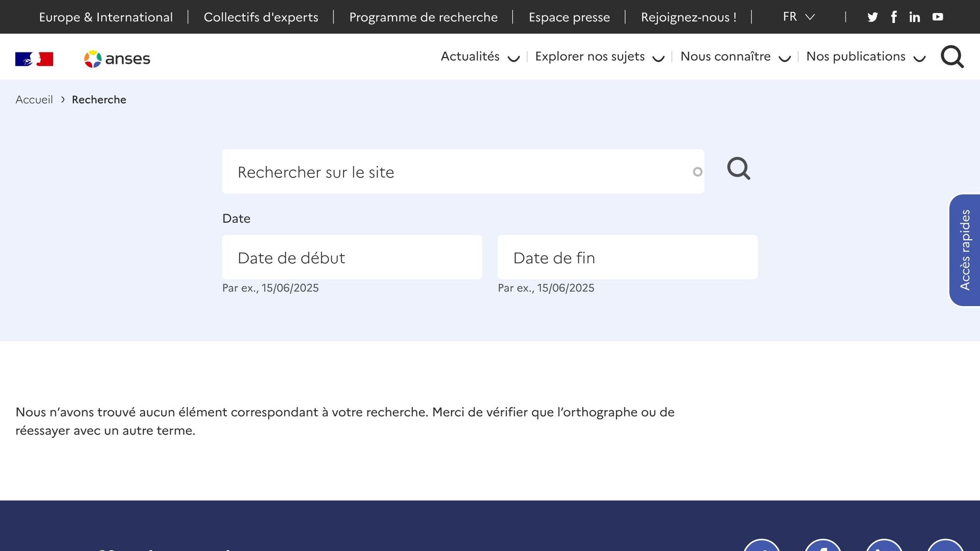Go to Europe & International

106,17
